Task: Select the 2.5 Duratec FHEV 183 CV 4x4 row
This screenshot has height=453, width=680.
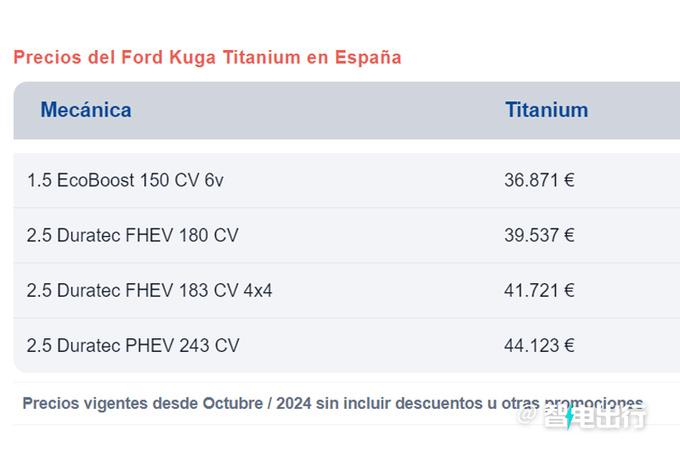Action: [347, 290]
